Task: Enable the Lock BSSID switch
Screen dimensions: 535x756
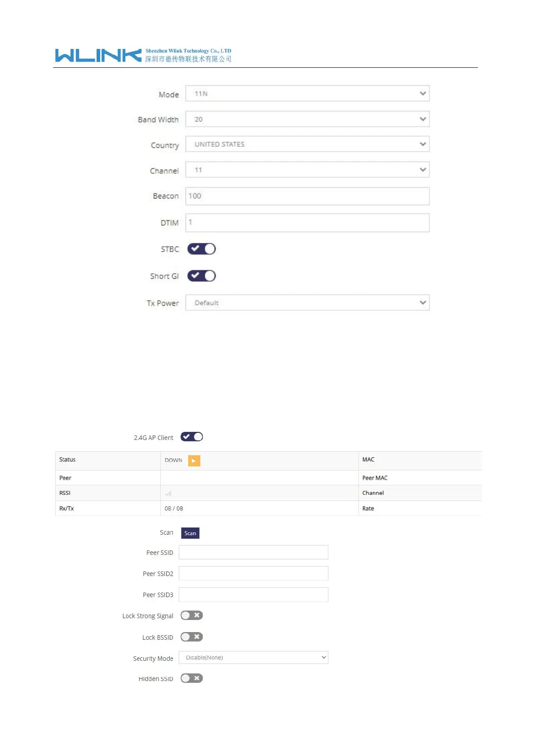Action: tap(192, 637)
